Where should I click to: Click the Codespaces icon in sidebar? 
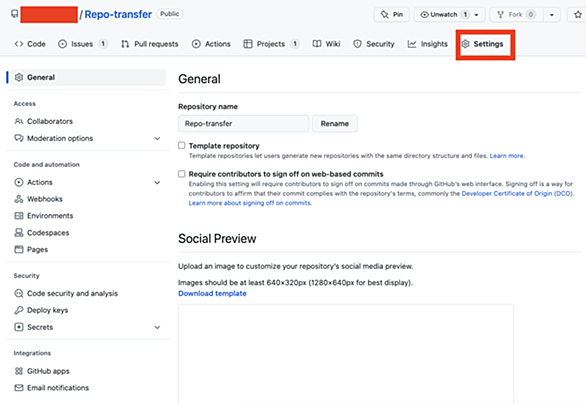[19, 233]
